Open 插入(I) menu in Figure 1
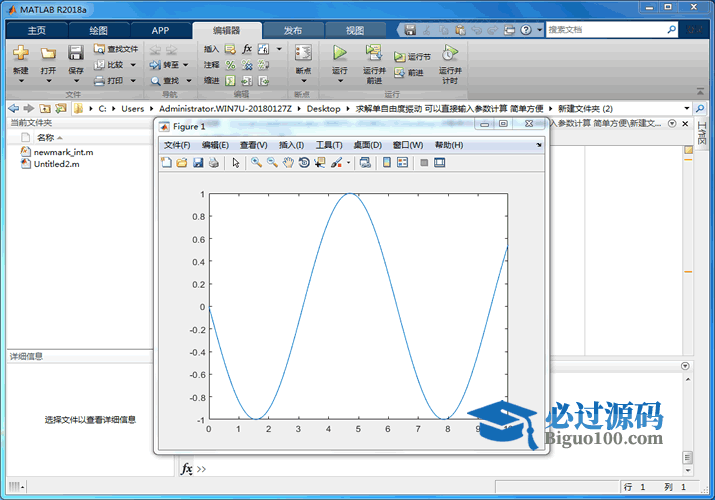Screen dimensions: 715x500 click(291, 145)
